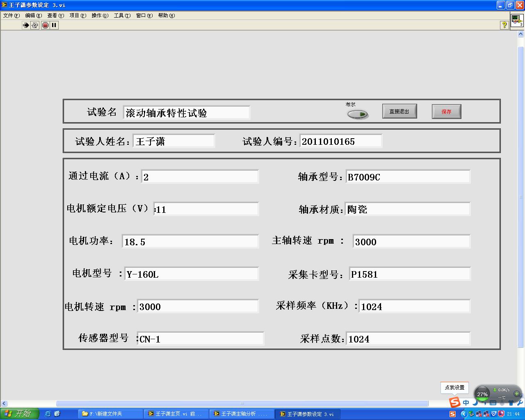Click the taskbar clock 21:44
This screenshot has height=420, width=525.
point(513,414)
